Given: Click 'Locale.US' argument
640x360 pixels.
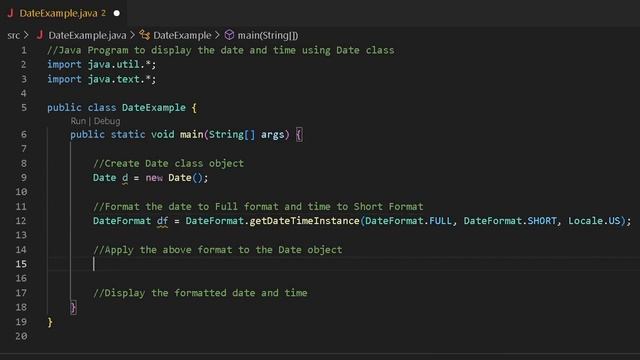Looking at the screenshot, I should (594, 221).
